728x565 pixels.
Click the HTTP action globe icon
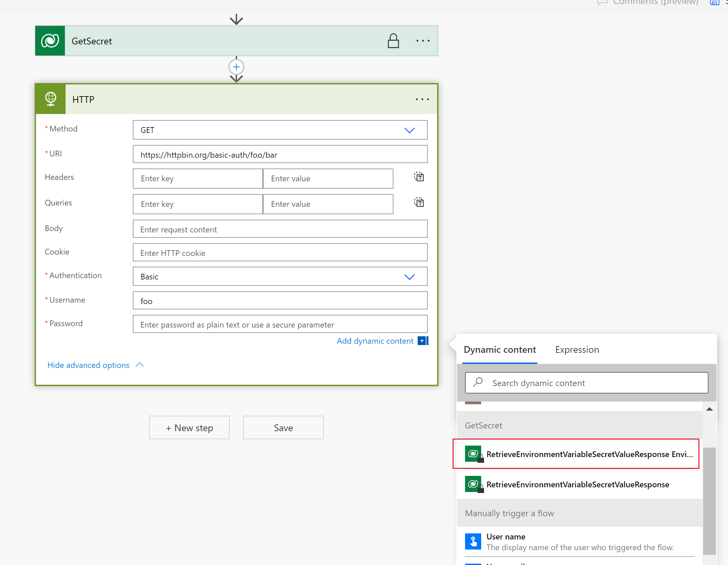click(x=51, y=98)
